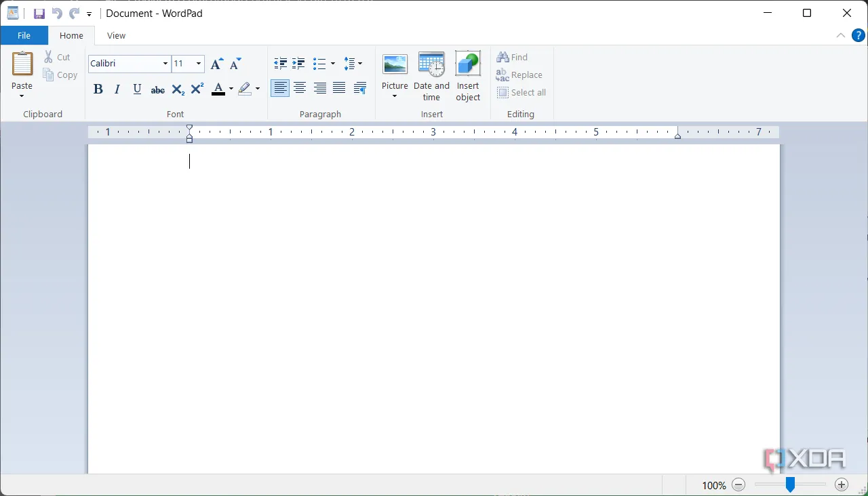Justify the text
868x496 pixels.
[x=339, y=88]
